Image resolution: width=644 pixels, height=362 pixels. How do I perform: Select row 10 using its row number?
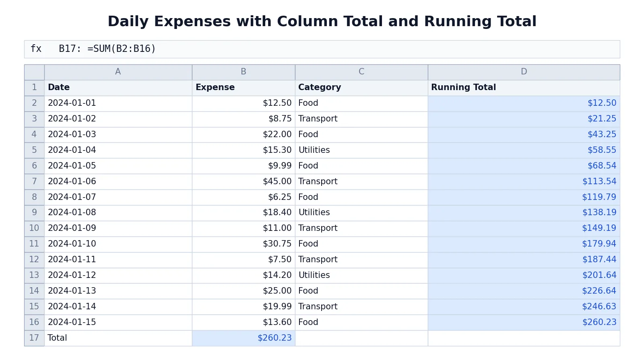(34, 228)
